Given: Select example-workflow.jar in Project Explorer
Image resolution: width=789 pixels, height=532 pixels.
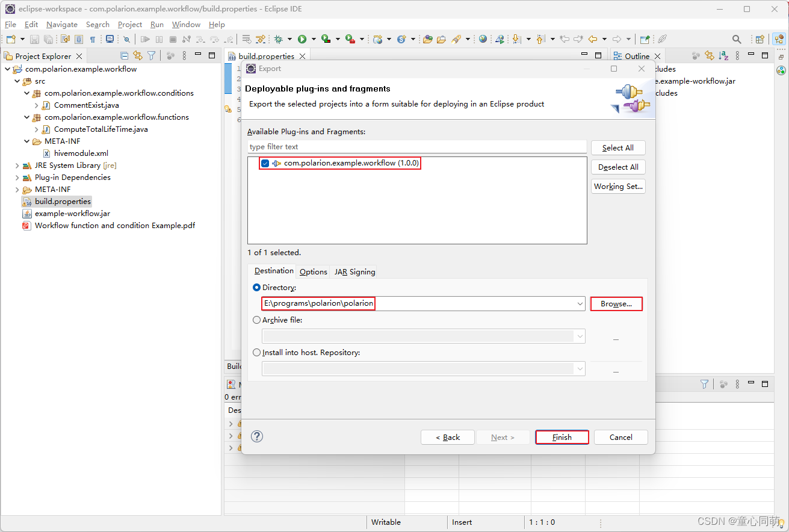Looking at the screenshot, I should click(72, 214).
